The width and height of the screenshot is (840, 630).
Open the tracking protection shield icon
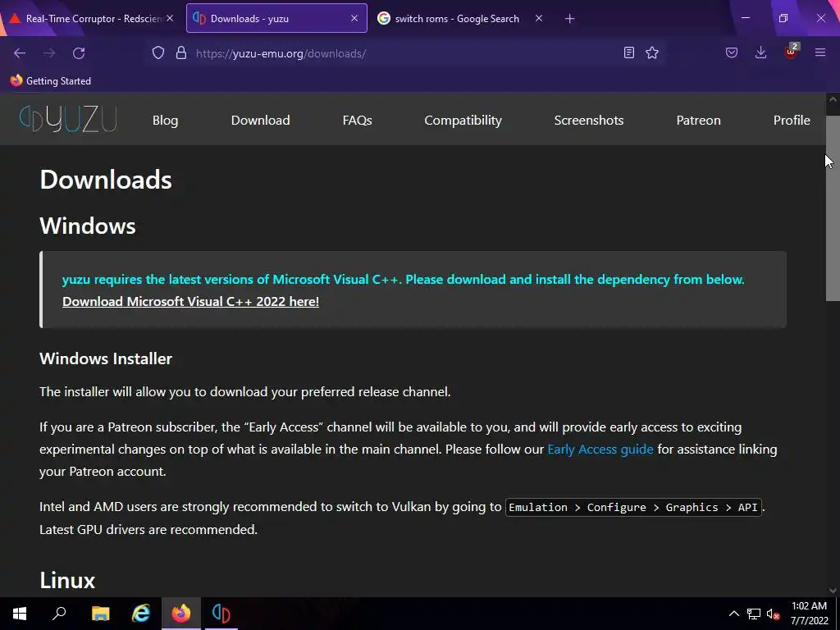pyautogui.click(x=158, y=53)
